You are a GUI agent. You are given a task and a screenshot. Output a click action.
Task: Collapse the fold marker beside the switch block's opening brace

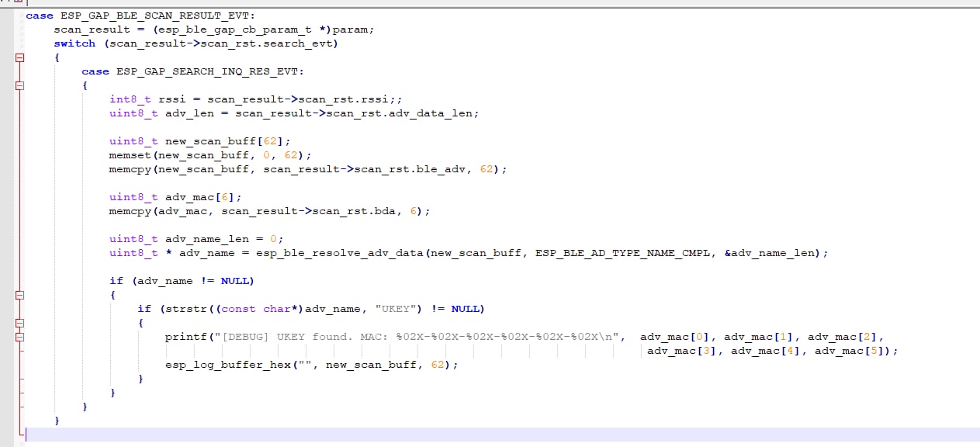click(x=20, y=57)
